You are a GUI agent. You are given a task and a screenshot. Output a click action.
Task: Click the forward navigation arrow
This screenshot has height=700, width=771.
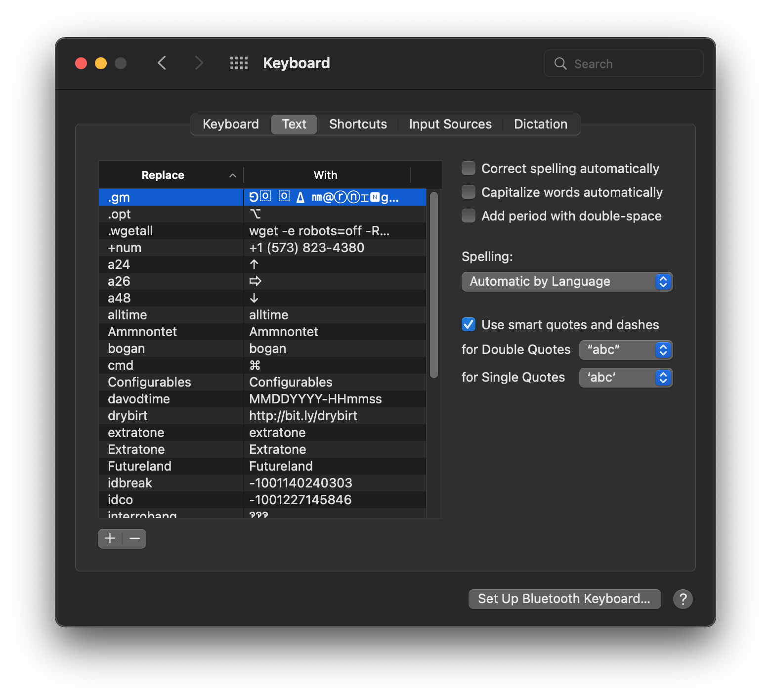[199, 63]
